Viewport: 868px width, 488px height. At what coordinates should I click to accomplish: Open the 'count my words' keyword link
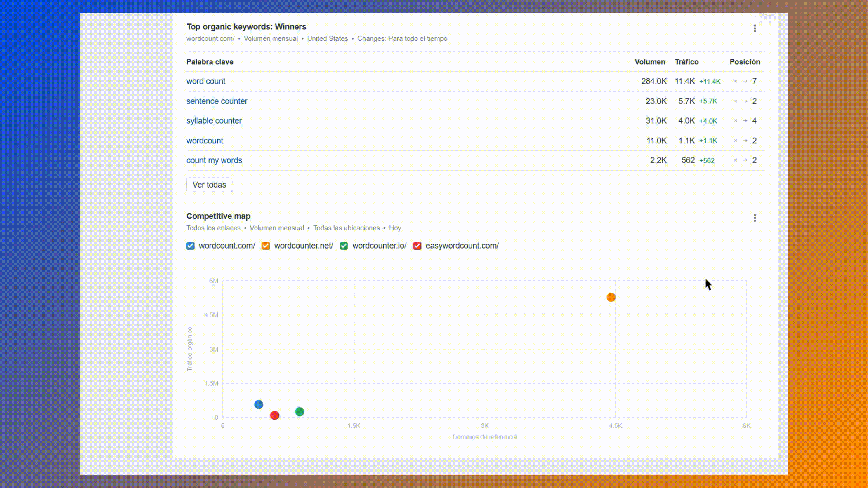(214, 160)
